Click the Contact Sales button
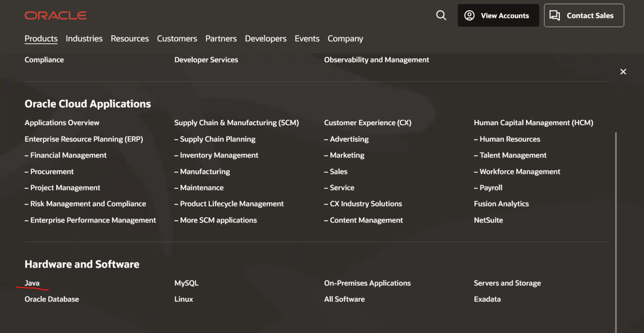 584,15
